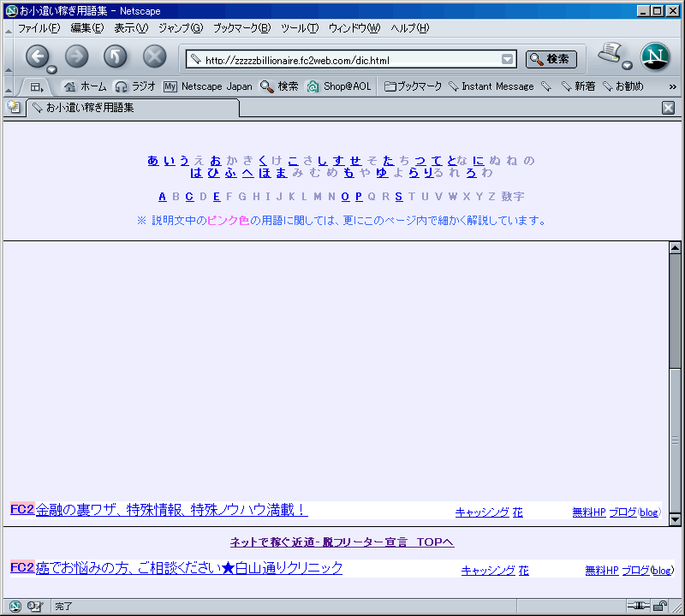Click the 無料HP link in the upper ad banner
The image size is (685, 616).
point(589,512)
